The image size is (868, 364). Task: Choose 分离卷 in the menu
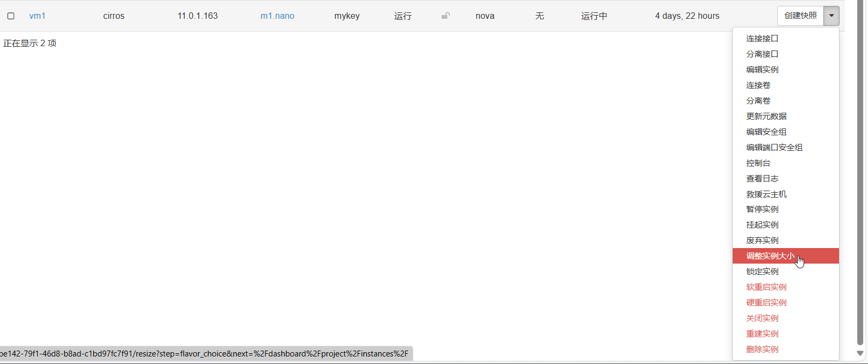(785, 101)
